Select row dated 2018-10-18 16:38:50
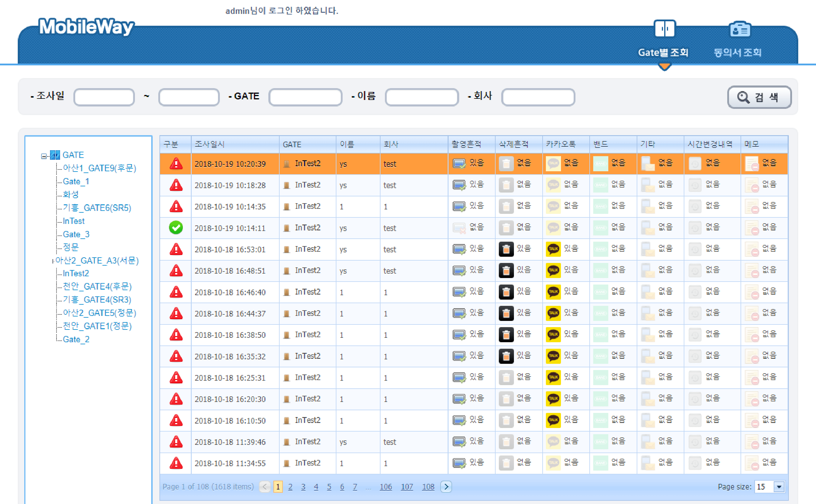 tap(474, 335)
